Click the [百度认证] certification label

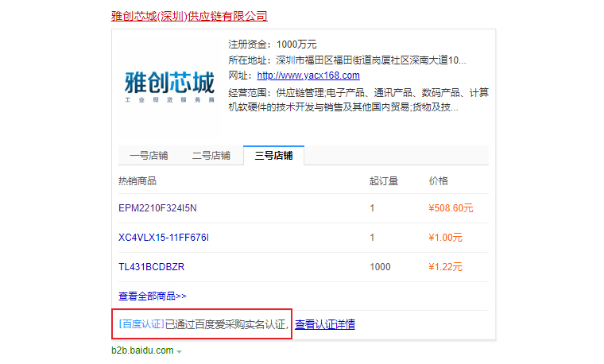pos(141,324)
